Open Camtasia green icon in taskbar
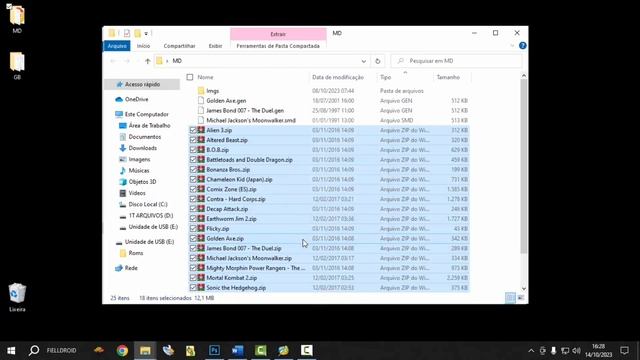 260,350
